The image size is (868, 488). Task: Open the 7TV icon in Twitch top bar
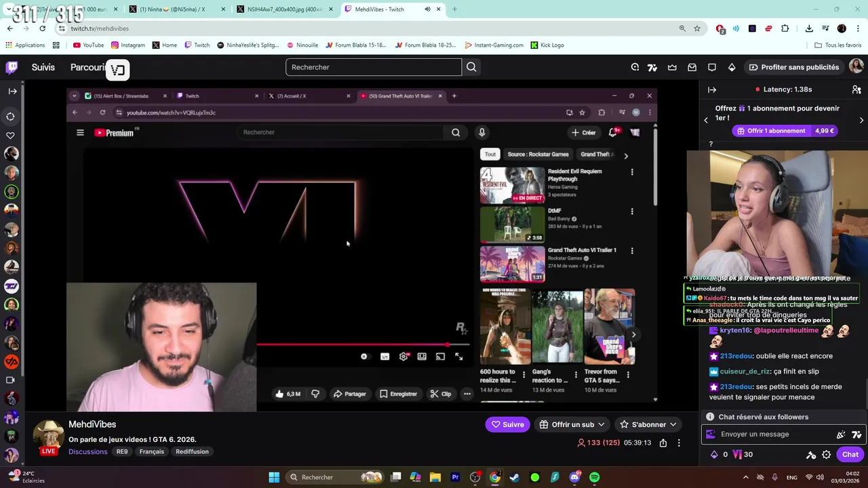click(652, 67)
